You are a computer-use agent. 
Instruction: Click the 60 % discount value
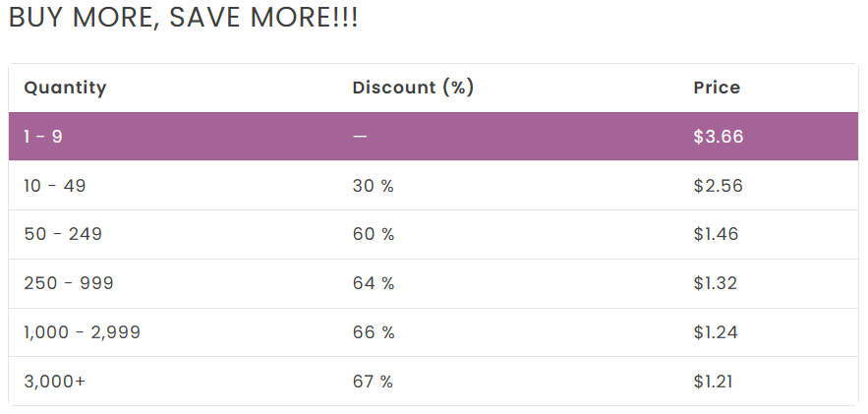pos(374,234)
